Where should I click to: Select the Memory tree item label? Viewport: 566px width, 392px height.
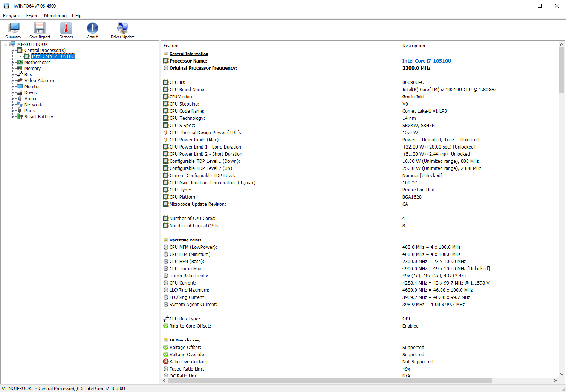32,68
